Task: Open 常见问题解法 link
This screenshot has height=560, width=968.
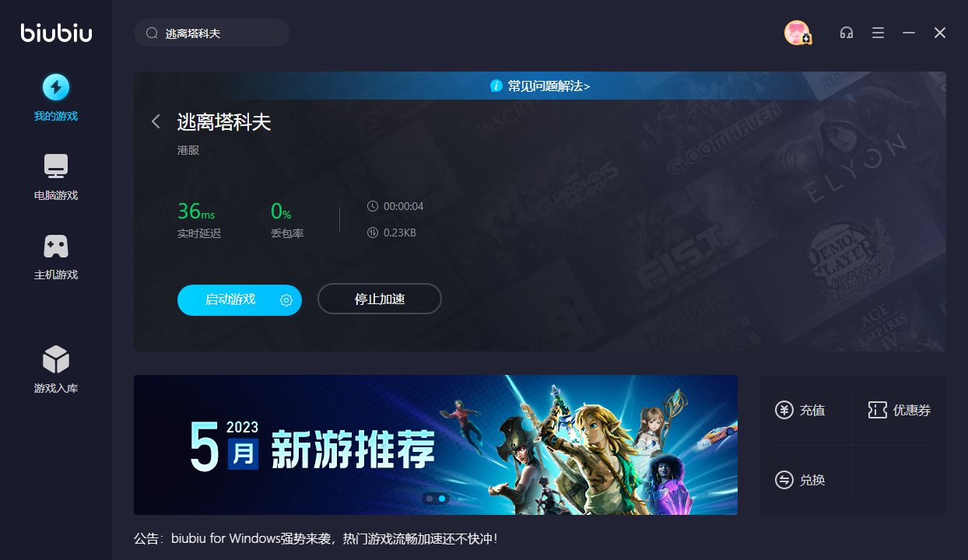Action: coord(549,86)
